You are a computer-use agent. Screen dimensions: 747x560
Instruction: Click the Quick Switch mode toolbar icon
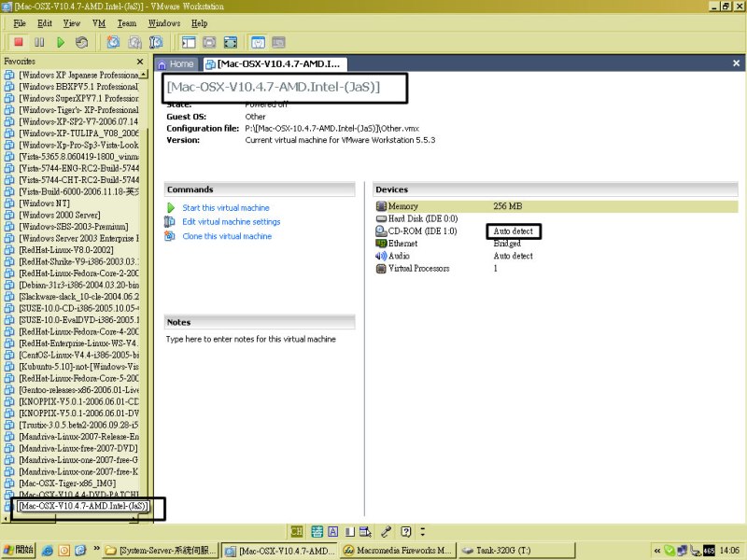[209, 42]
